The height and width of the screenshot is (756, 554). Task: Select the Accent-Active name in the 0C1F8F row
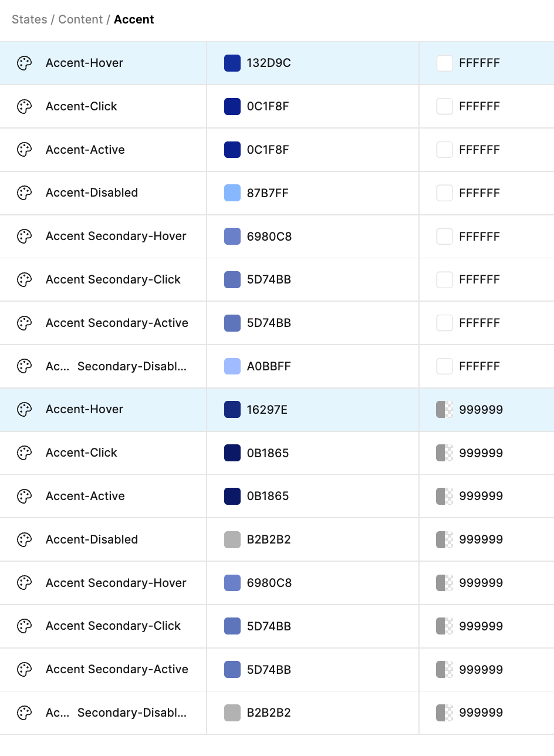pos(85,150)
